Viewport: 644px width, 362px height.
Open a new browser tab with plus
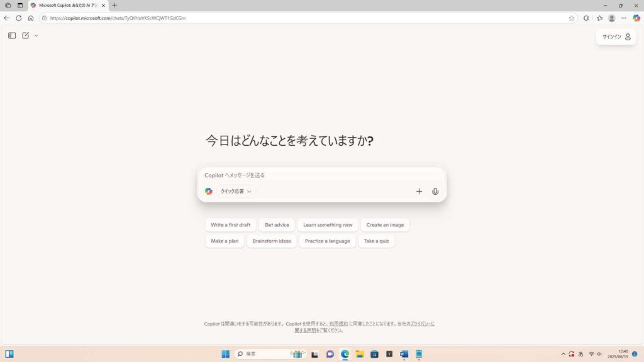pos(114,5)
